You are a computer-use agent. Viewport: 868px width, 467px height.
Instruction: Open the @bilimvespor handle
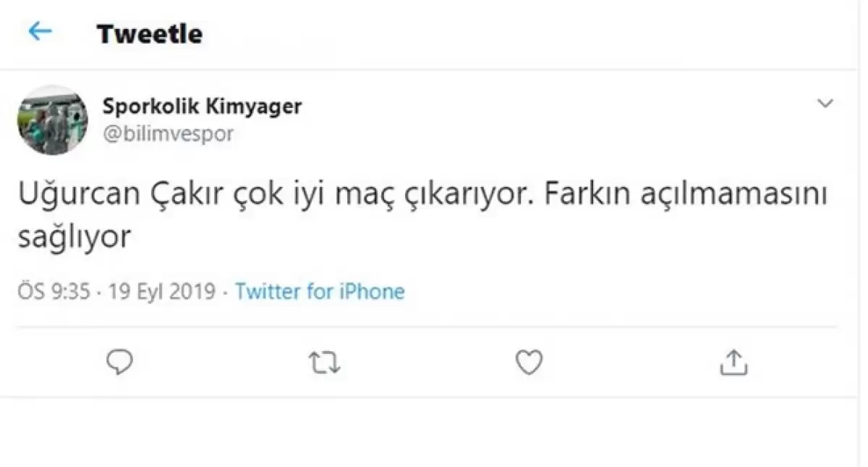point(168,135)
